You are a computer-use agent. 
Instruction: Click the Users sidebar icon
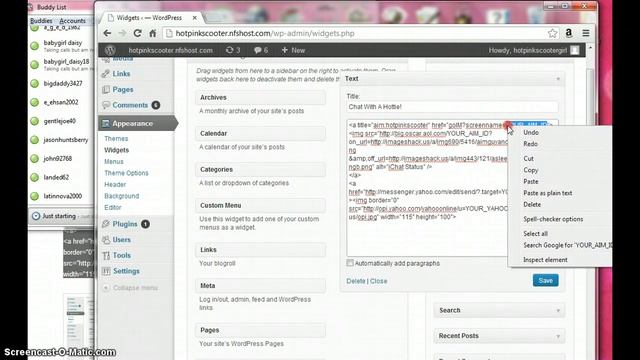[106, 240]
